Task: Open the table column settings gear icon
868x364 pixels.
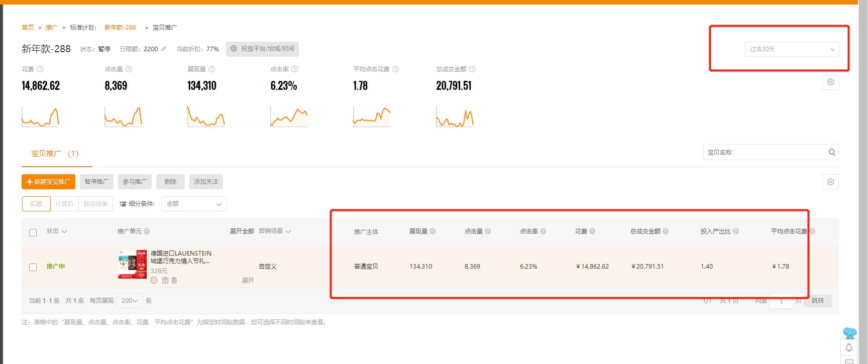Action: (830, 182)
